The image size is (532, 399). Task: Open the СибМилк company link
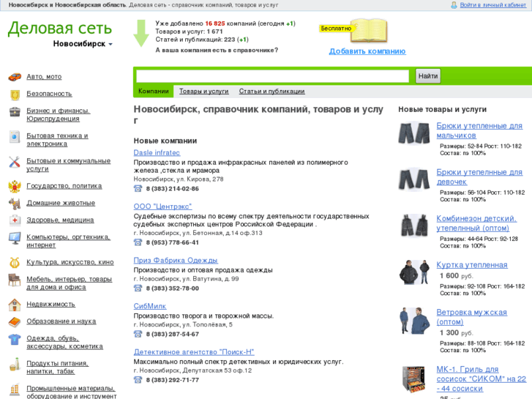(150, 306)
